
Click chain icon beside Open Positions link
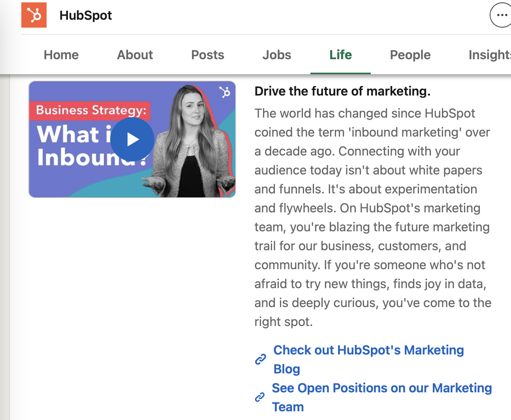[x=259, y=397]
